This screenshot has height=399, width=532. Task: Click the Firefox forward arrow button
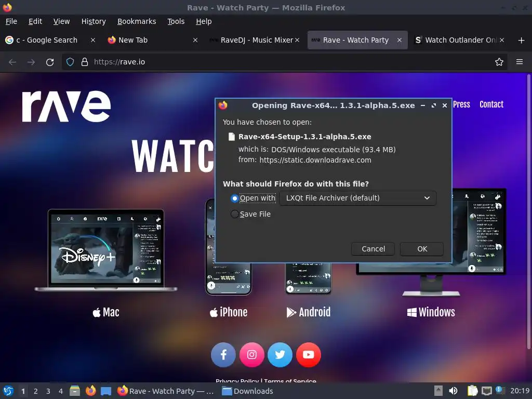[31, 62]
